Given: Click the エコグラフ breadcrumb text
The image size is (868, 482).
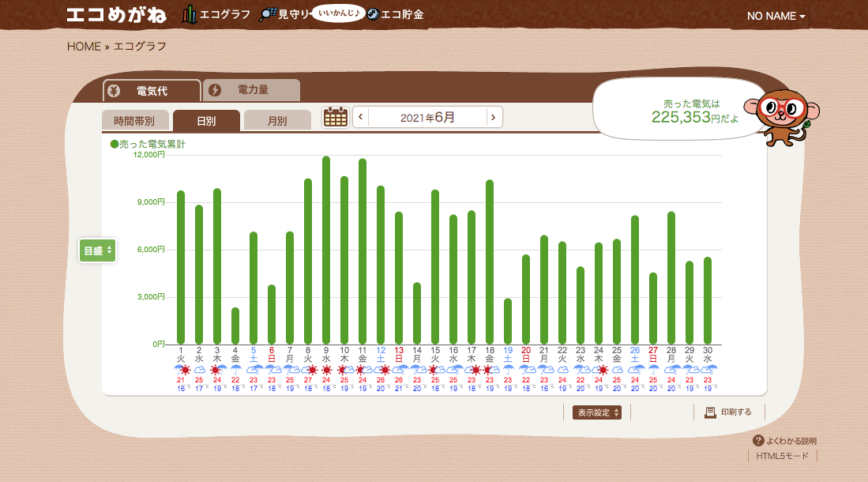Looking at the screenshot, I should pyautogui.click(x=140, y=47).
